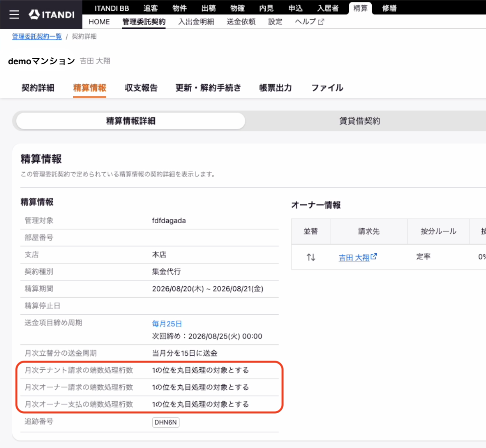The image size is (486, 448).
Task: Select the 精算情報詳細 segment
Action: (x=131, y=121)
